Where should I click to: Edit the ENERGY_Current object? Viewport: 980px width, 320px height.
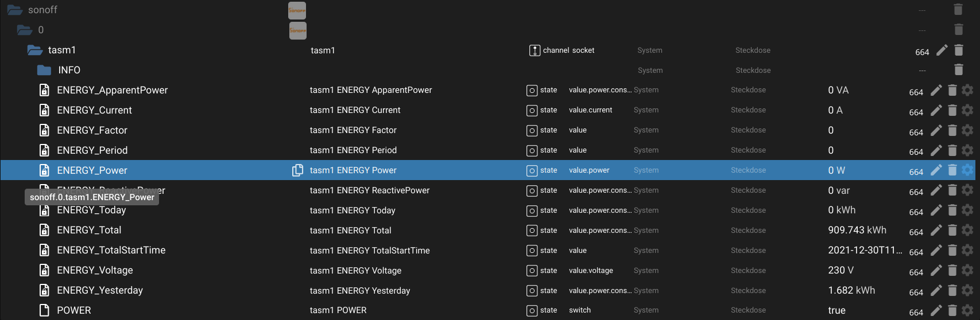[x=936, y=110]
